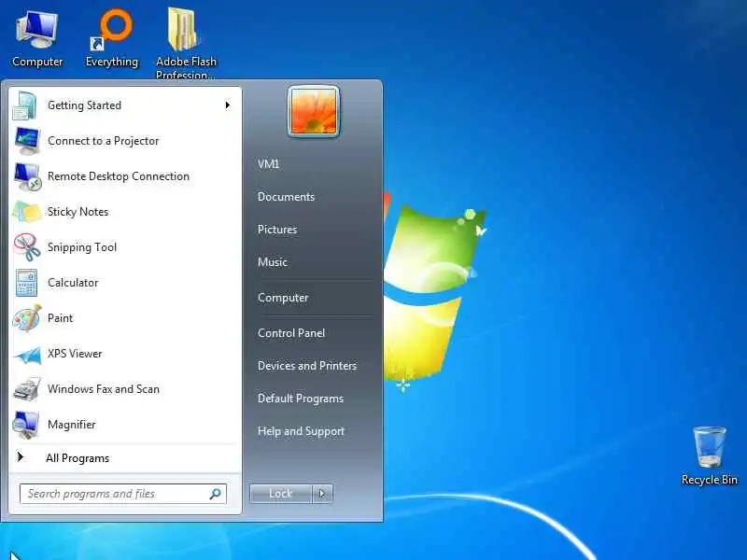Click the Remote Desktop Connection icon
The height and width of the screenshot is (560, 747).
pyautogui.click(x=27, y=176)
